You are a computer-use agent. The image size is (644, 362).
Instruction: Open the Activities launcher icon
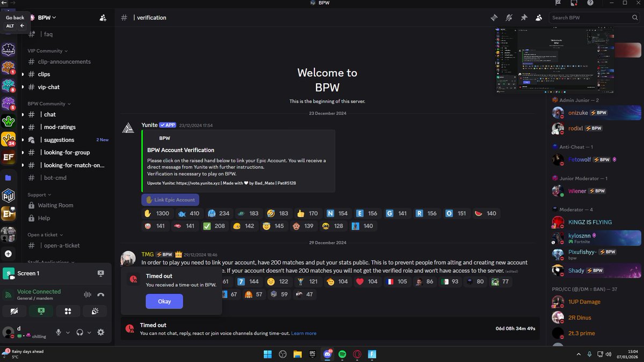pyautogui.click(x=68, y=311)
